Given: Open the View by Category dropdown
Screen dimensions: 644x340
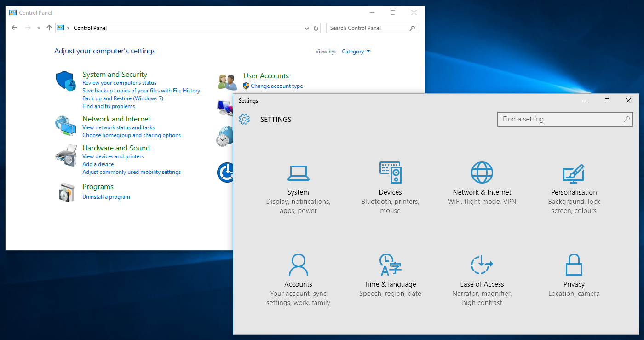Looking at the screenshot, I should 356,52.
